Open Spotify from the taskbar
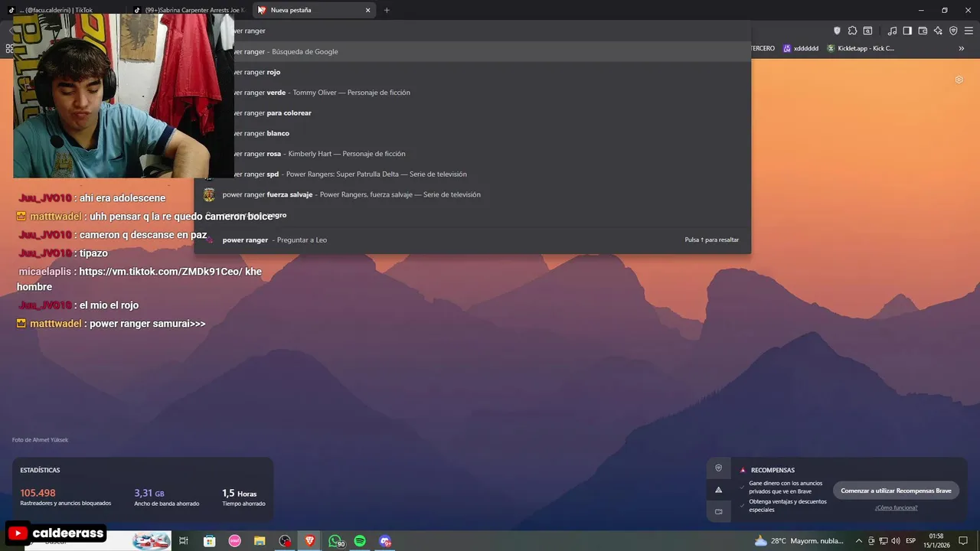Screen dimensions: 980x551 (x=360, y=541)
